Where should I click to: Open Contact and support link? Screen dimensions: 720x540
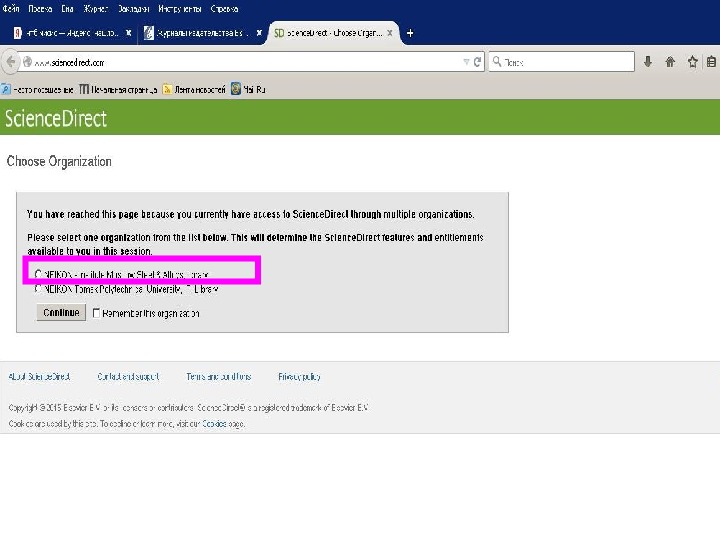click(x=128, y=377)
